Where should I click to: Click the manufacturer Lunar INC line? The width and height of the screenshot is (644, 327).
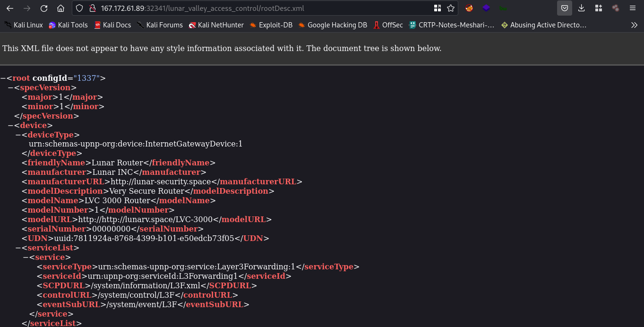pos(114,172)
